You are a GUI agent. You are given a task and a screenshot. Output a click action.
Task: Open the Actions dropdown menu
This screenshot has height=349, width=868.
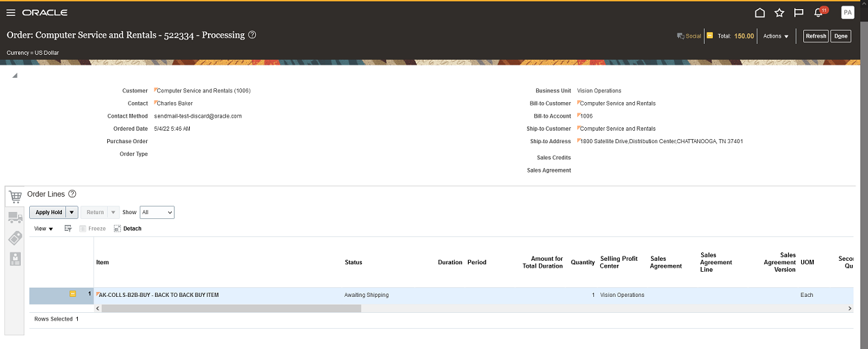[776, 36]
